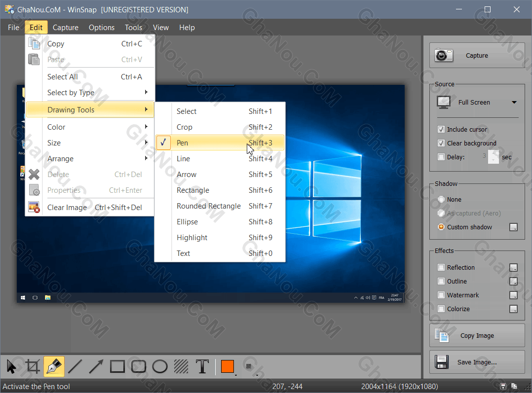Image resolution: width=532 pixels, height=393 pixels.
Task: Click the Copy Image button
Action: 477,335
